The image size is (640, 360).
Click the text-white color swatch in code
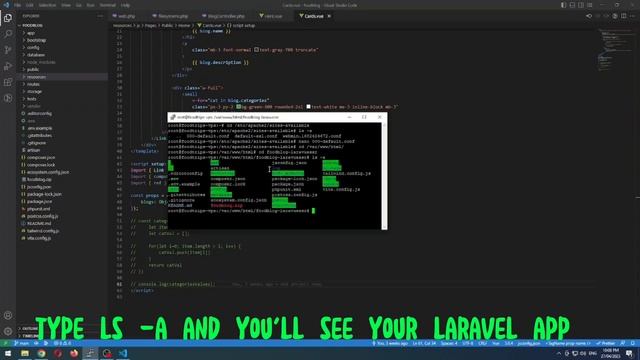point(309,107)
